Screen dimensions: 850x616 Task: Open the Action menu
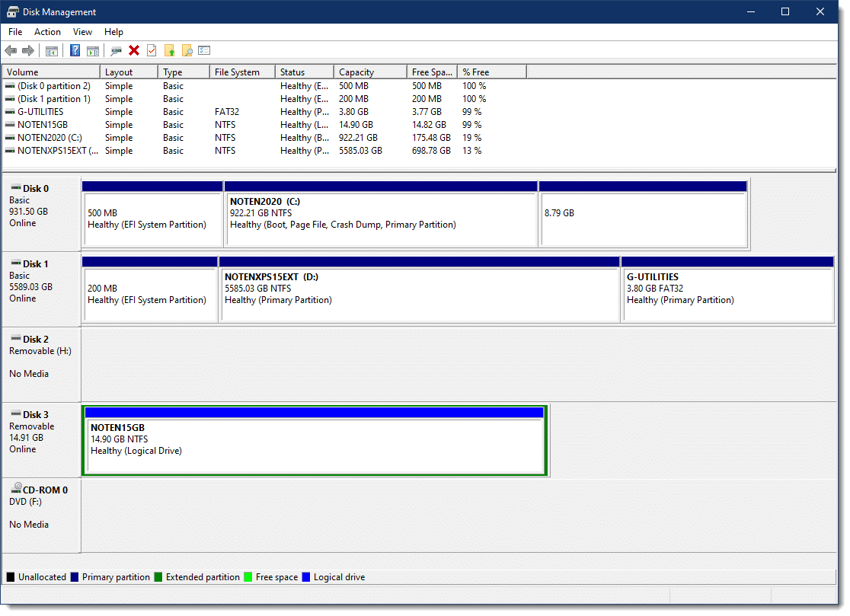[47, 32]
